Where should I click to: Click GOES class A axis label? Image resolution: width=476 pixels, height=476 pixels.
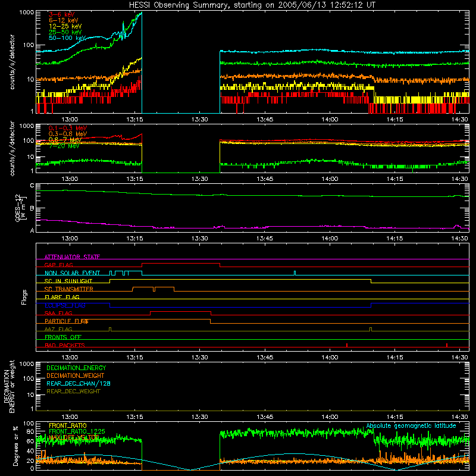[32, 230]
